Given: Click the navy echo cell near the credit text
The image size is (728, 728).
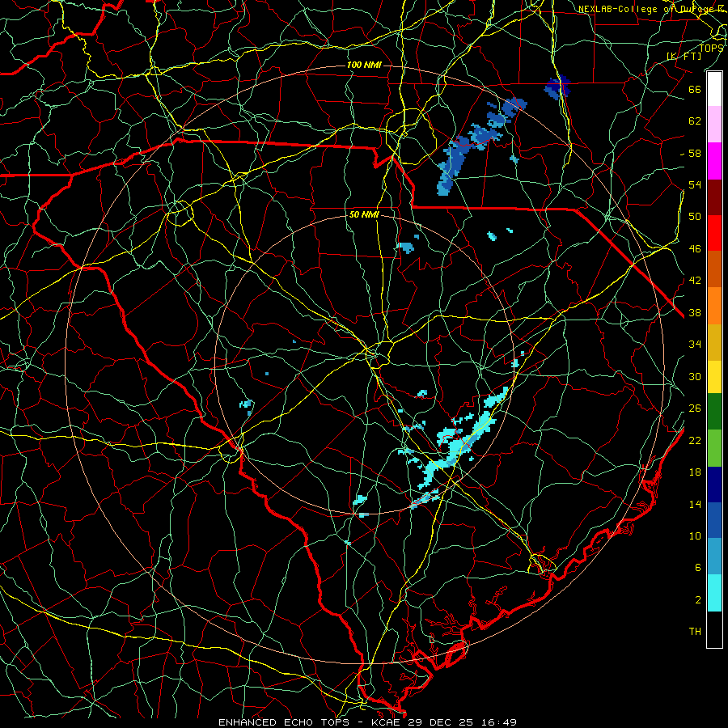Looking at the screenshot, I should (x=557, y=87).
